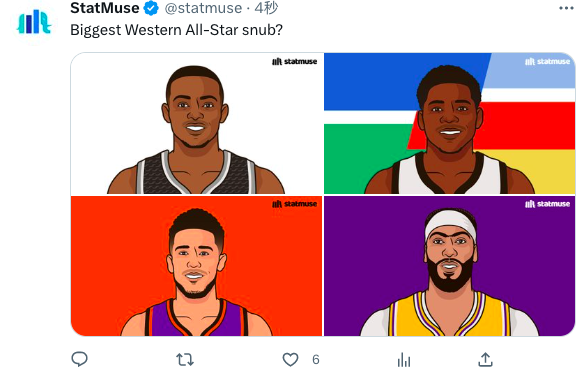Open the white jersey multicolor background image
This screenshot has height=378, width=588.
coord(450,123)
